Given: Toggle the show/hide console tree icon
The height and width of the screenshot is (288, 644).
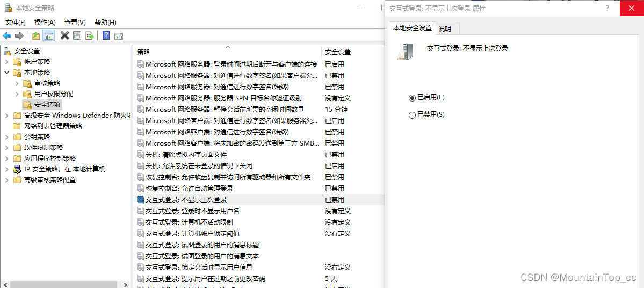Looking at the screenshot, I should tap(48, 36).
